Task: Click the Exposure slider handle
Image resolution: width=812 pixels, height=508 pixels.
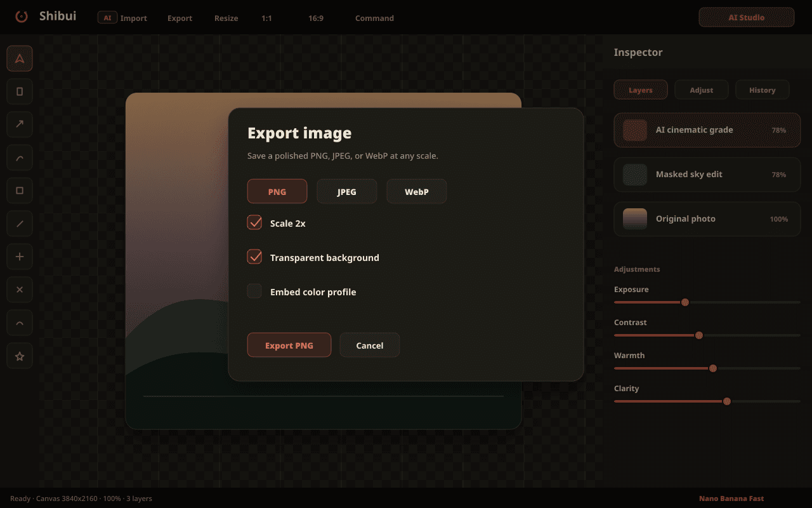Action: 685,302
